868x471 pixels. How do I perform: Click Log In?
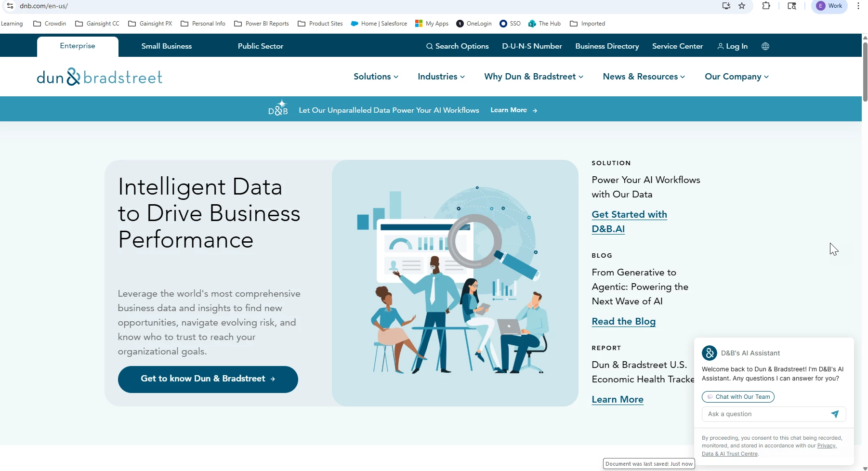point(732,46)
